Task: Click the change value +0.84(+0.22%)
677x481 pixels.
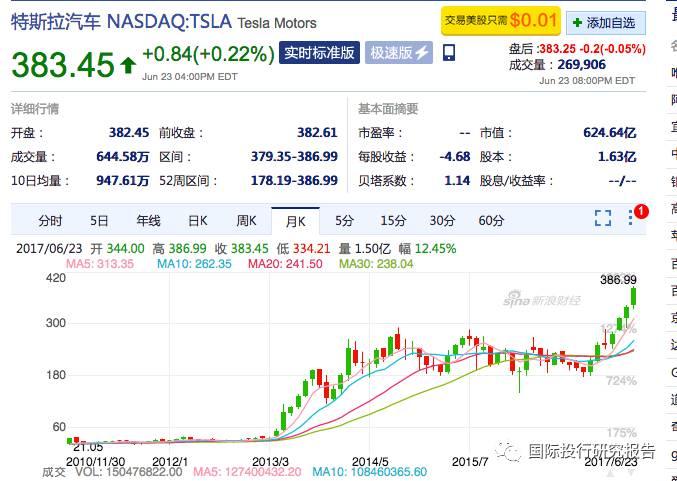Action: (x=209, y=54)
